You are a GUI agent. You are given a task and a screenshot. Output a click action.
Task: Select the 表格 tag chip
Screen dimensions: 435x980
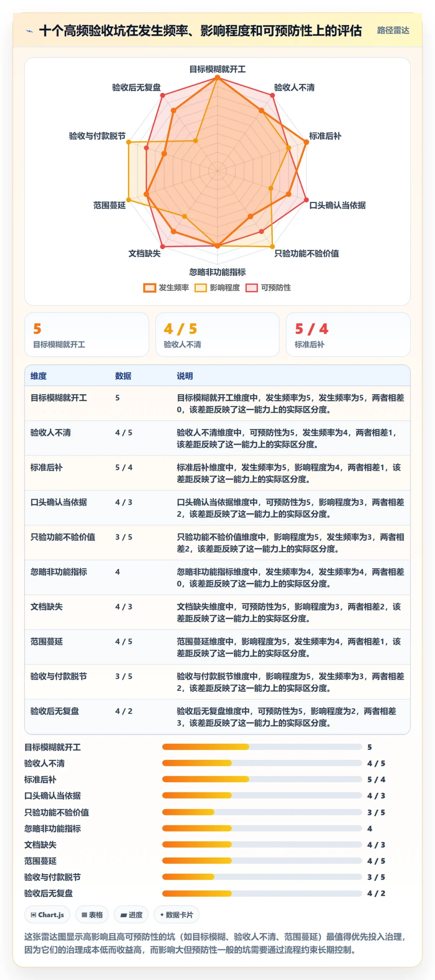pos(92,915)
